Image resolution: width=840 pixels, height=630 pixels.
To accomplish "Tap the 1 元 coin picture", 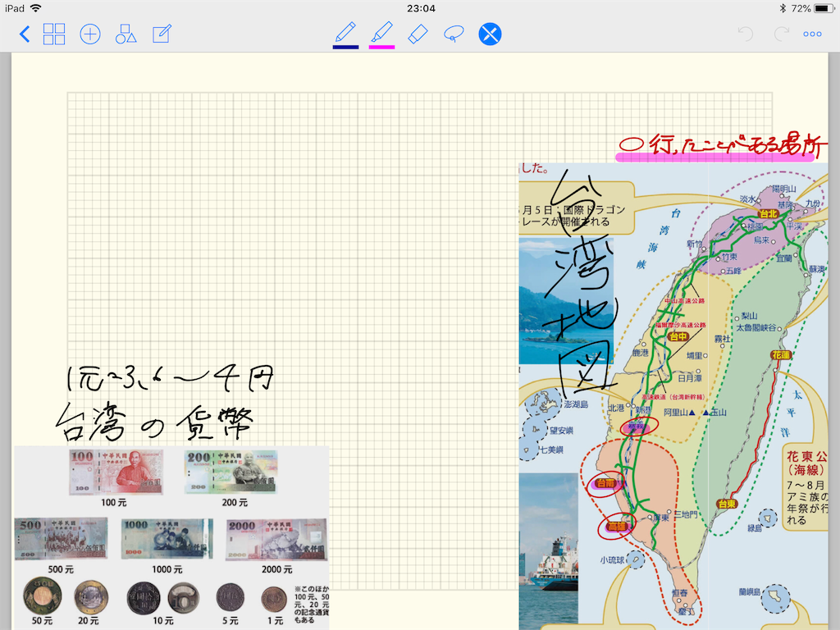I will (274, 600).
